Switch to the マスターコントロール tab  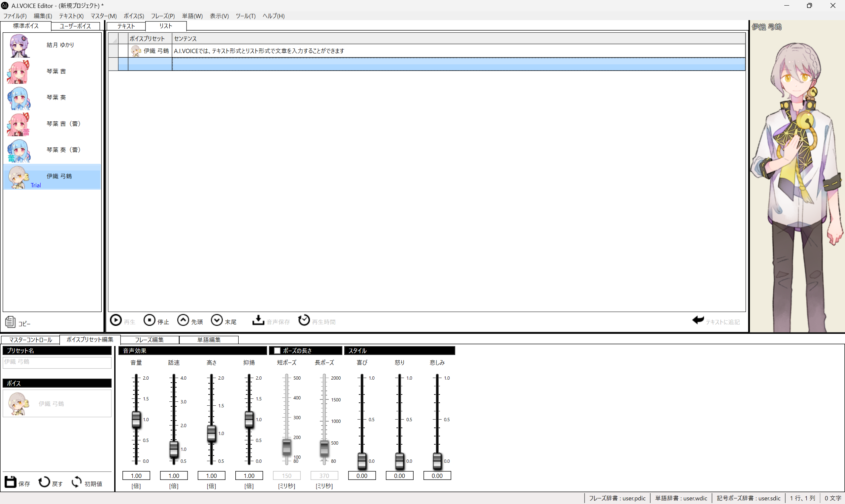(x=30, y=340)
